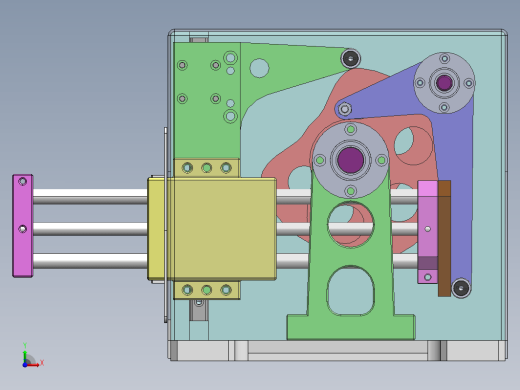Select the magenta end plate on the far left
This screenshot has width=520, height=390.
click(x=23, y=226)
